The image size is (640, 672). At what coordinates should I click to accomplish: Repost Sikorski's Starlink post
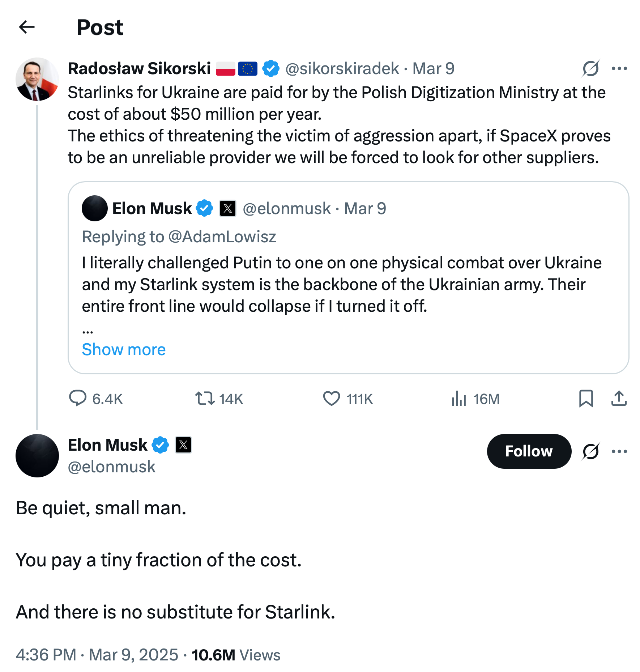pyautogui.click(x=205, y=398)
